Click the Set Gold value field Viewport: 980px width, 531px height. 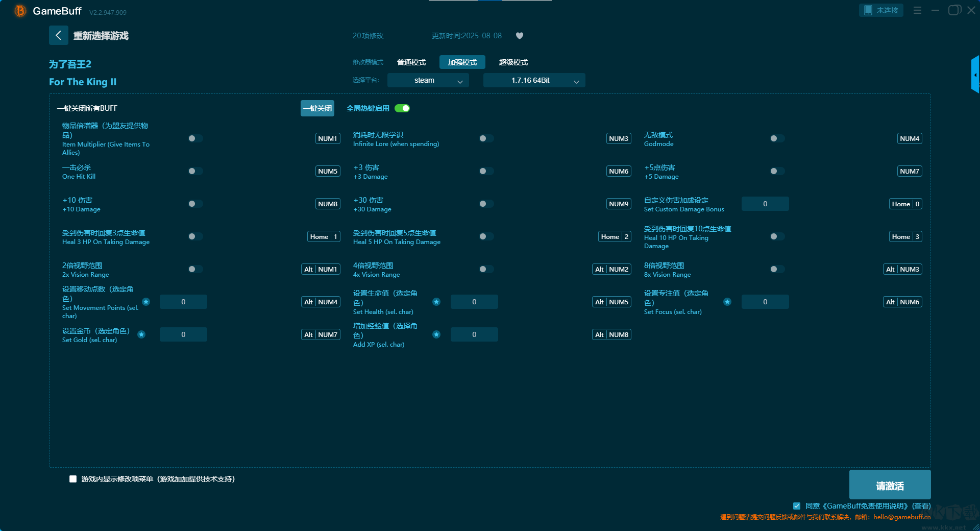183,334
